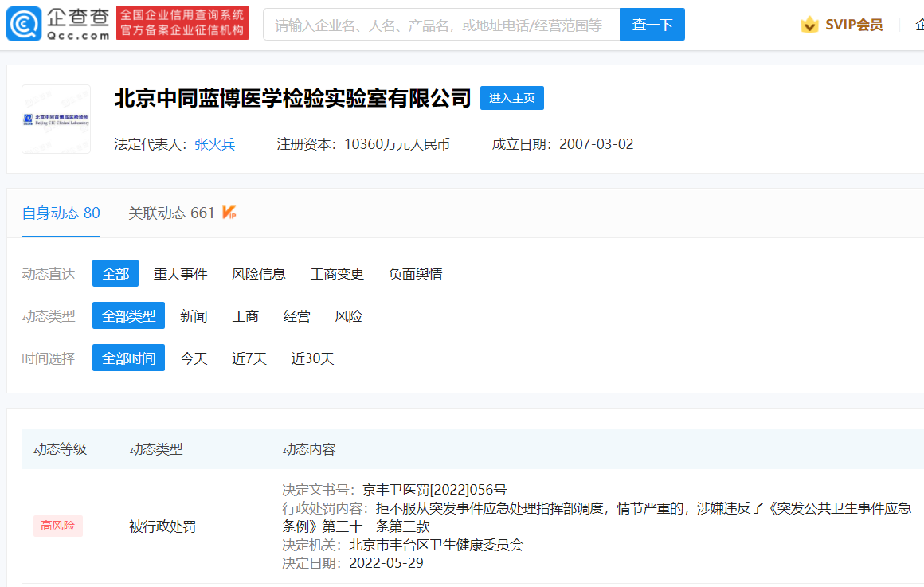Focus the company search input field
This screenshot has width=924, height=587.
coord(441,24)
